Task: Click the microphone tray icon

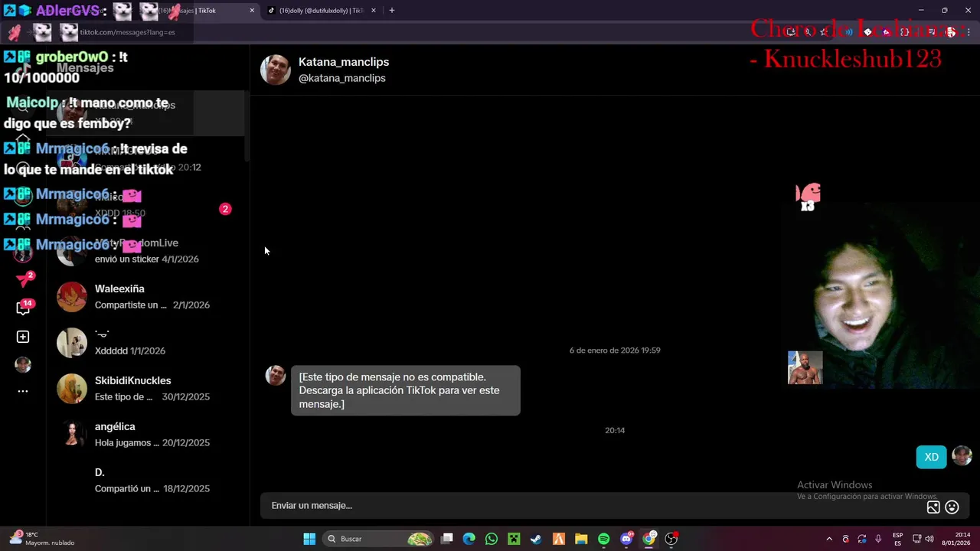Action: pyautogui.click(x=878, y=539)
